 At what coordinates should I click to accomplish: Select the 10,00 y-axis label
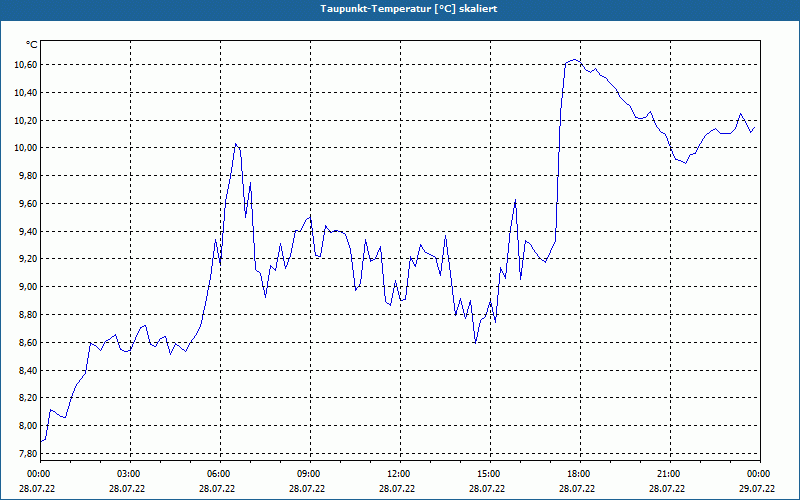tap(26, 148)
